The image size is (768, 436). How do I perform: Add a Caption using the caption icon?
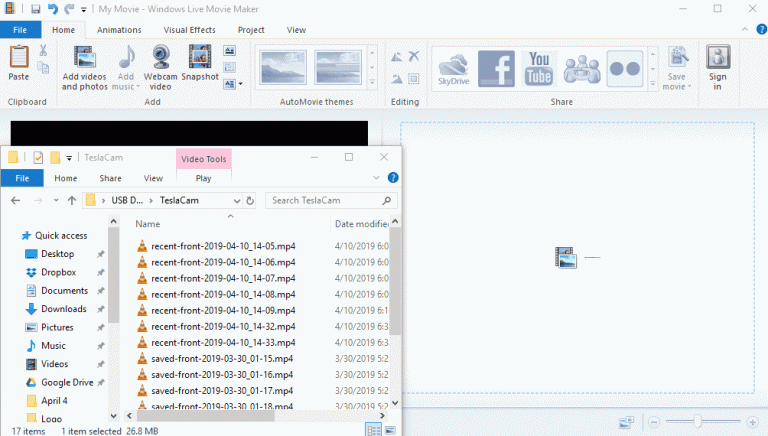click(x=229, y=68)
